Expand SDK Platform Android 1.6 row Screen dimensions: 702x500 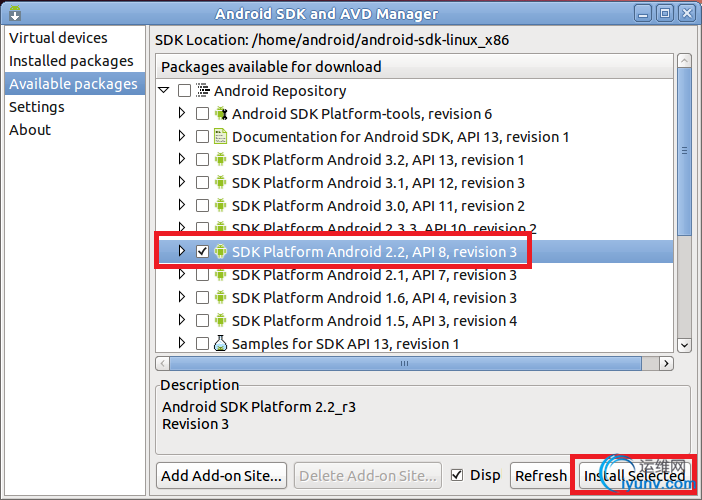point(182,297)
